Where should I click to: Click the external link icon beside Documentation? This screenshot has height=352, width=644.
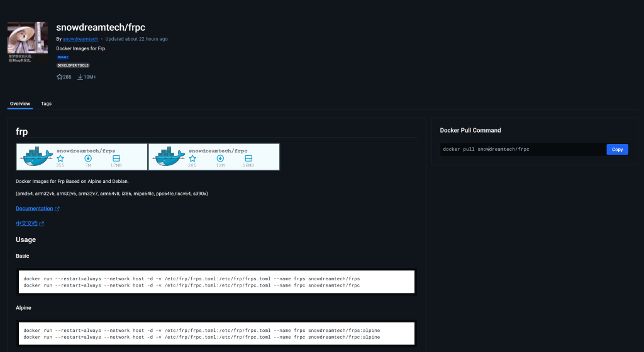click(x=57, y=209)
